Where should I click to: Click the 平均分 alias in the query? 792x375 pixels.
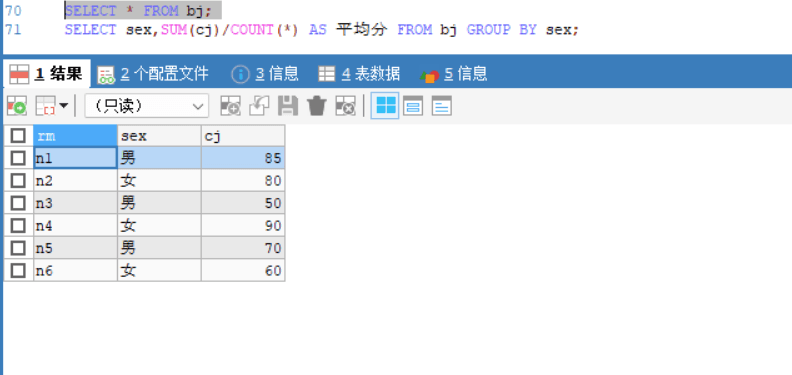pyautogui.click(x=362, y=30)
